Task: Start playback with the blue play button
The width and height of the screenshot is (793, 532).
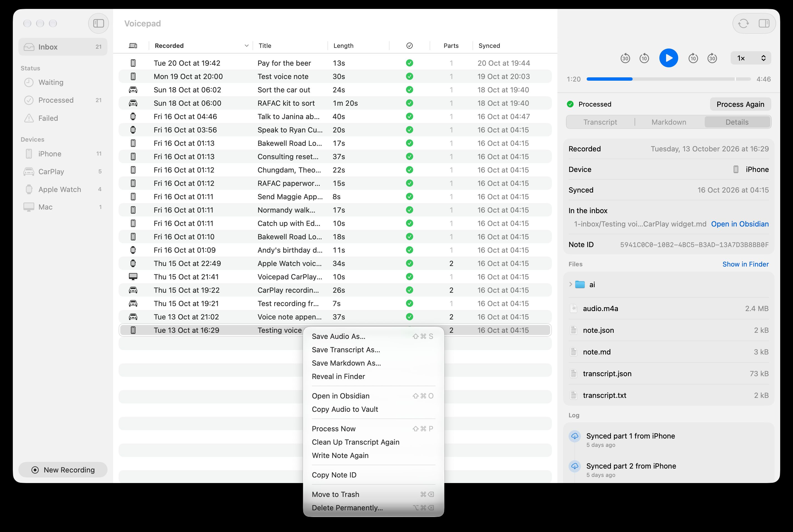Action: pyautogui.click(x=669, y=58)
